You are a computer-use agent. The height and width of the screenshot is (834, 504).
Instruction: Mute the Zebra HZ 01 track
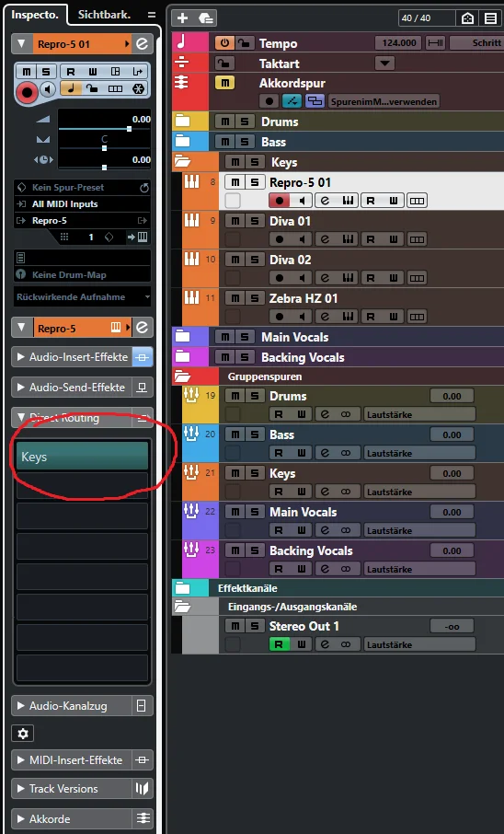click(235, 298)
